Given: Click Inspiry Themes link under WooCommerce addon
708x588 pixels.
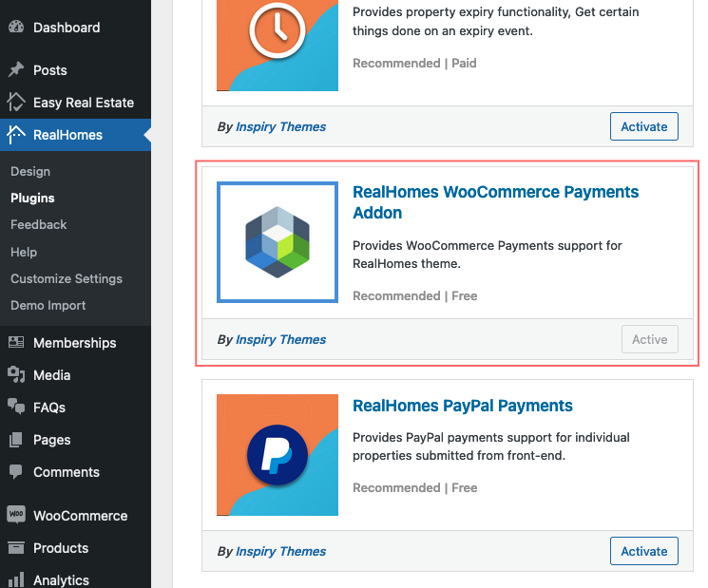Looking at the screenshot, I should 280,339.
